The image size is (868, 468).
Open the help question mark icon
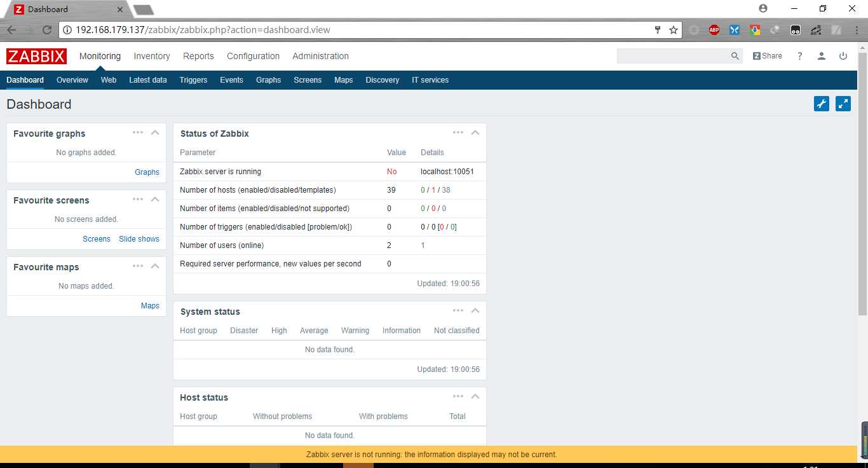[800, 56]
